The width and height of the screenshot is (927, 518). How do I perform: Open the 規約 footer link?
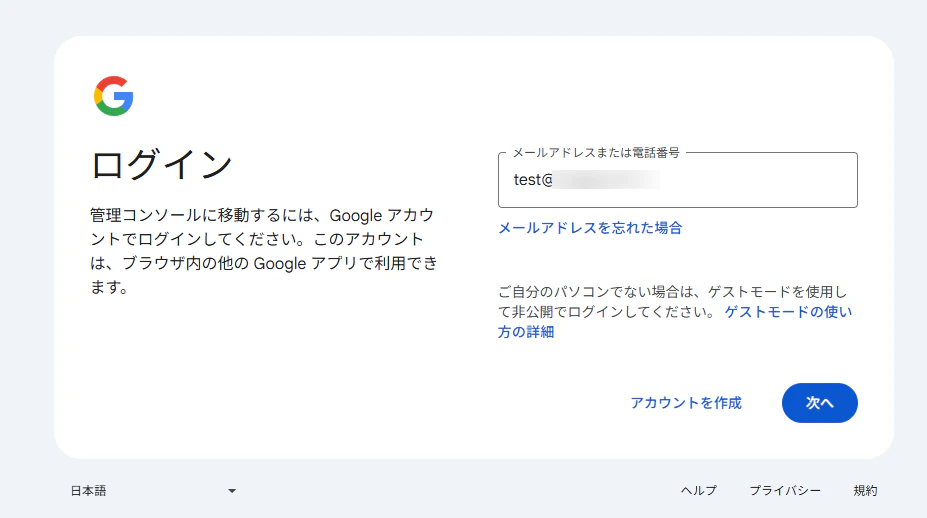click(x=865, y=491)
